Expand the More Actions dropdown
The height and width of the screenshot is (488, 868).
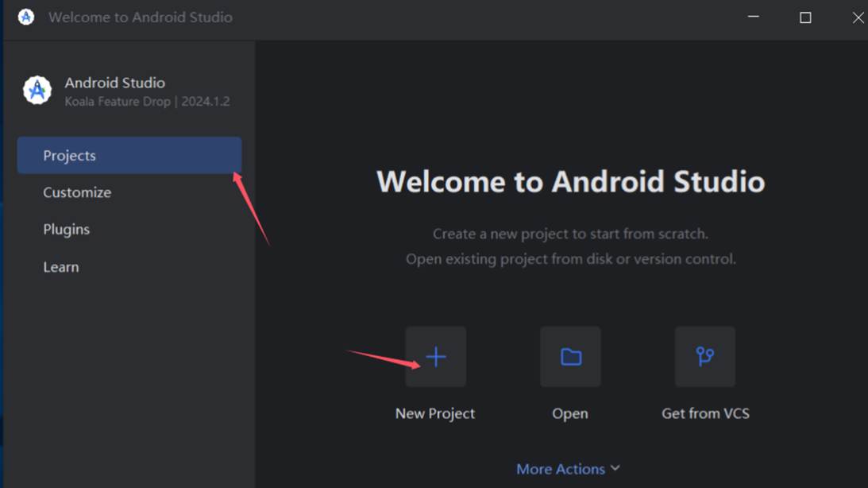pyautogui.click(x=569, y=469)
